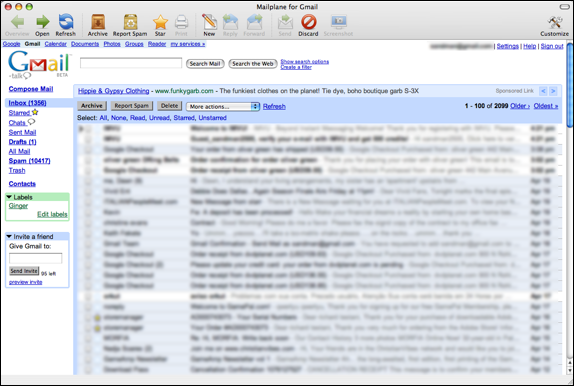The image size is (574, 386).
Task: Go to Older messages link
Action: coord(520,106)
